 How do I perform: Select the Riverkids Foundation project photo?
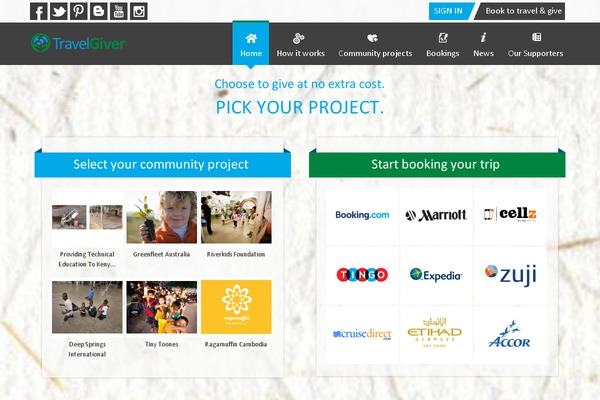click(236, 217)
